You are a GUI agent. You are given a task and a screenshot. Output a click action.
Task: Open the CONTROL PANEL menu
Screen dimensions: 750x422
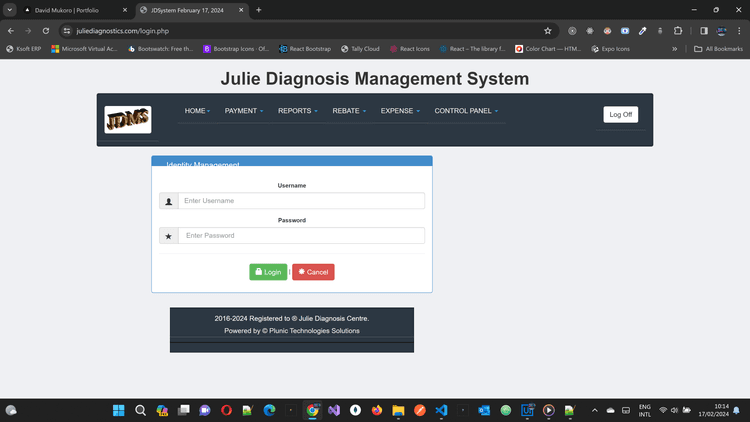466,111
